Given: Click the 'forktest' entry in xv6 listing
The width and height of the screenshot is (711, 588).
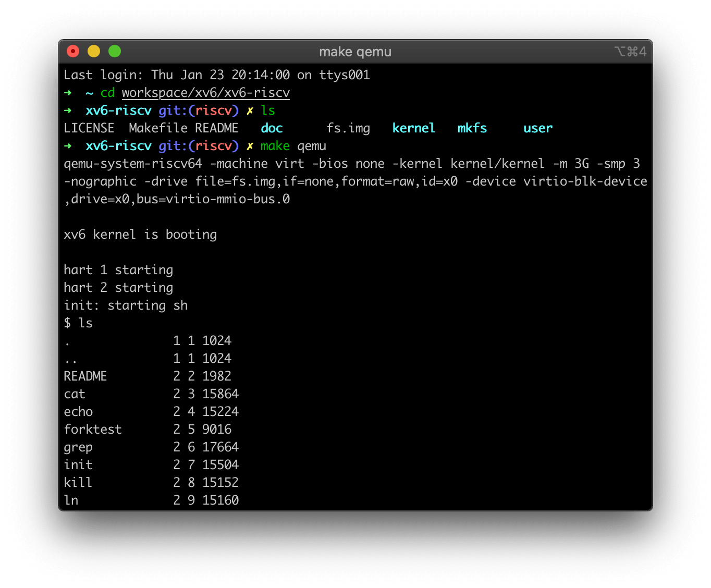Looking at the screenshot, I should 93,430.
